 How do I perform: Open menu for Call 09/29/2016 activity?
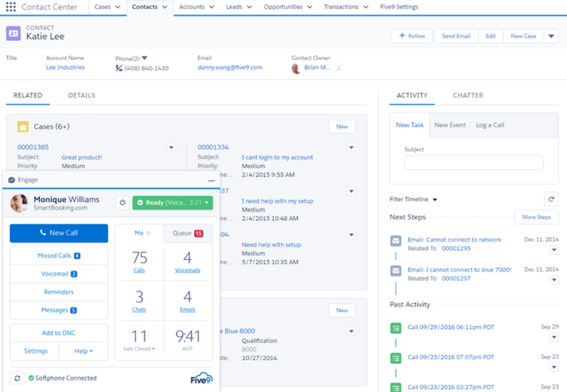pos(554,337)
